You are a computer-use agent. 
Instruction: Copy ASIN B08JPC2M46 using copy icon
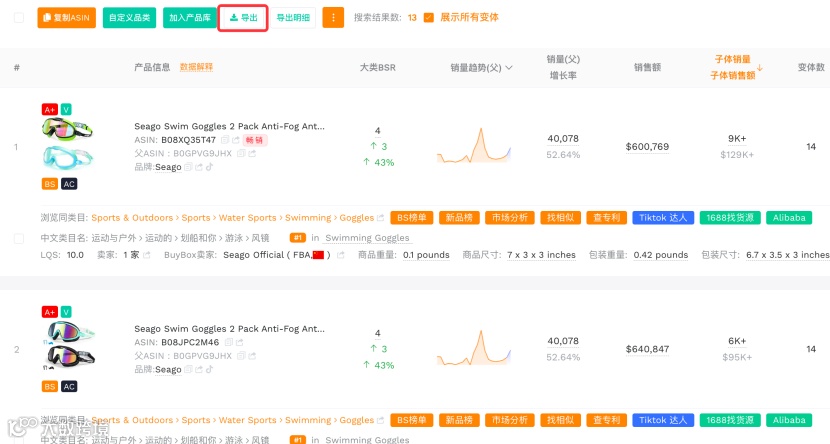coord(229,342)
